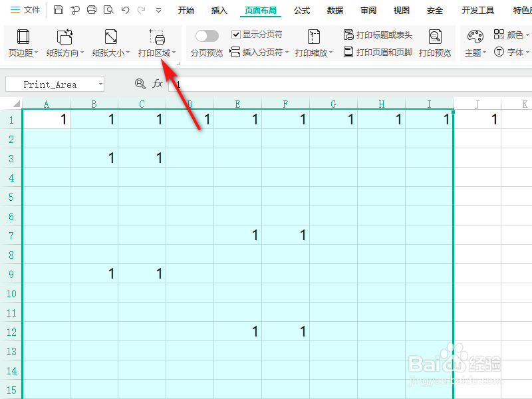Click the 打印预览 magnifier icon

click(x=435, y=37)
